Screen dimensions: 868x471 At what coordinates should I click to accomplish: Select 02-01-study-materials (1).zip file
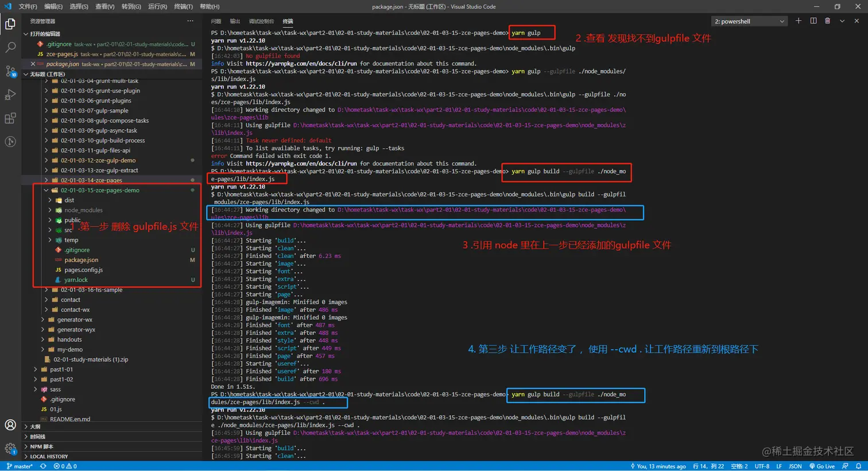91,360
